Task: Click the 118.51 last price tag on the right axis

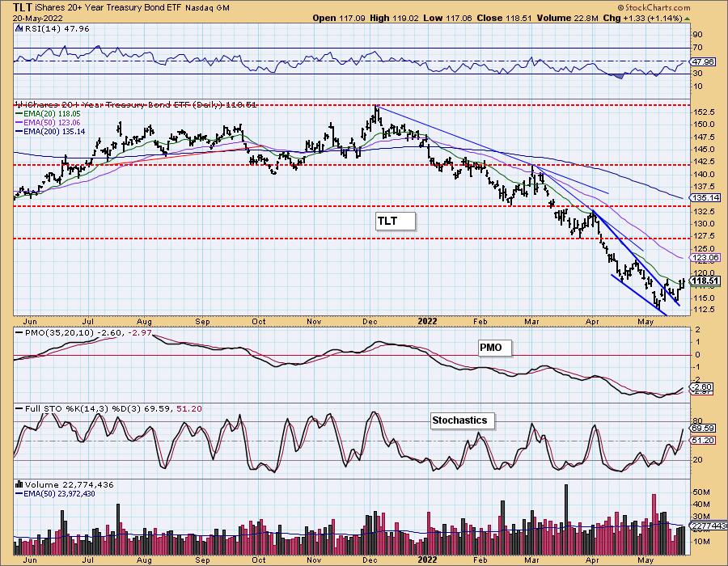Action: pyautogui.click(x=705, y=281)
